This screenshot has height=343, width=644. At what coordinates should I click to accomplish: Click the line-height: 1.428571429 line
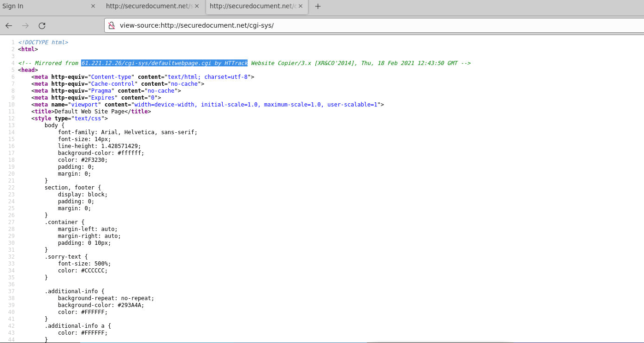click(100, 146)
